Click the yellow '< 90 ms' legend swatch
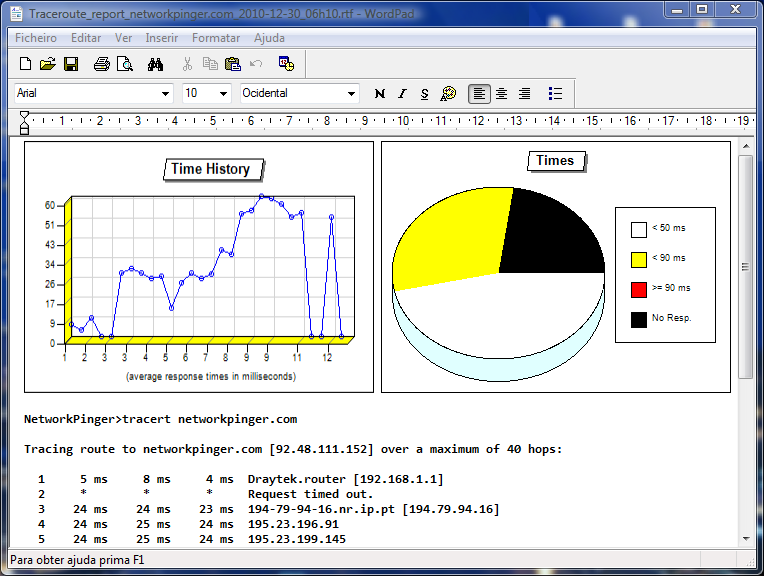This screenshot has height=576, width=764. pyautogui.click(x=639, y=260)
